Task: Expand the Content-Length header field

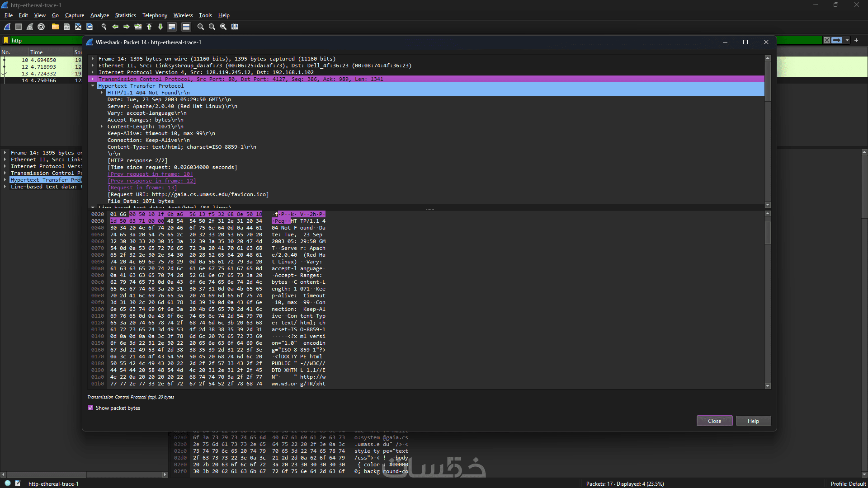Action: tap(102, 127)
